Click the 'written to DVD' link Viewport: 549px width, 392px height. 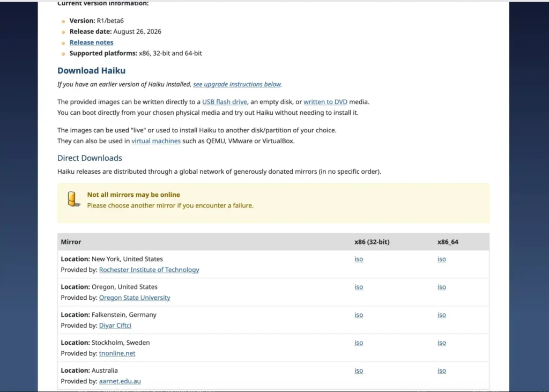tap(325, 102)
